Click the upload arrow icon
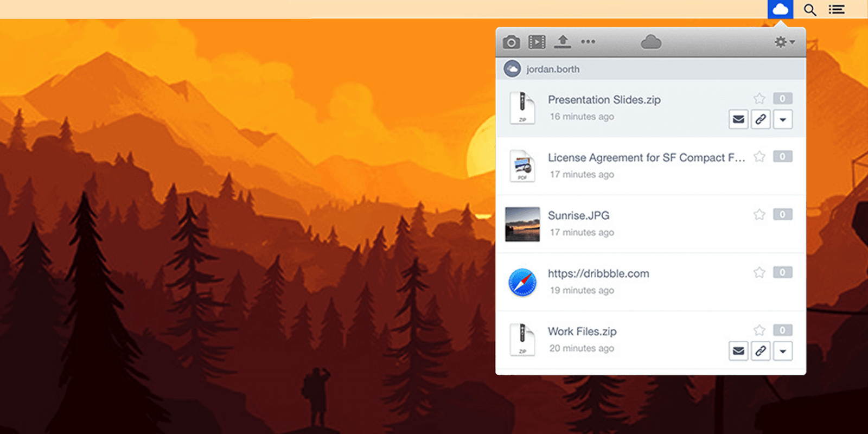 pos(563,41)
